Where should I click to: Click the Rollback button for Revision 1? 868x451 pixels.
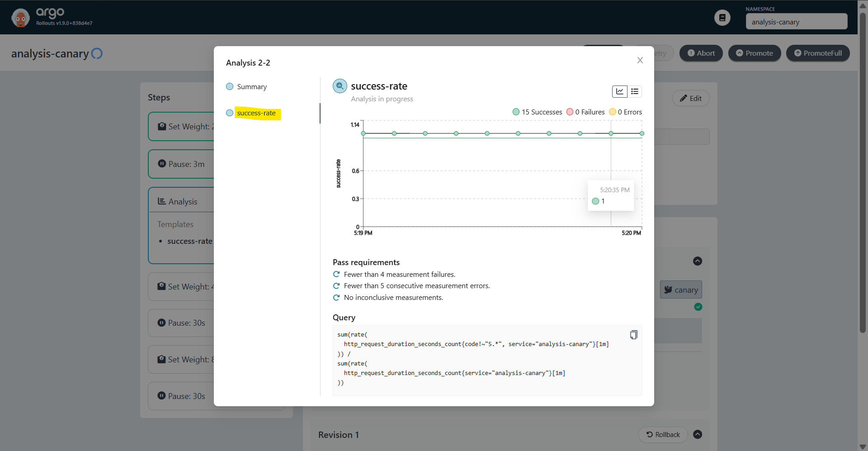click(663, 434)
